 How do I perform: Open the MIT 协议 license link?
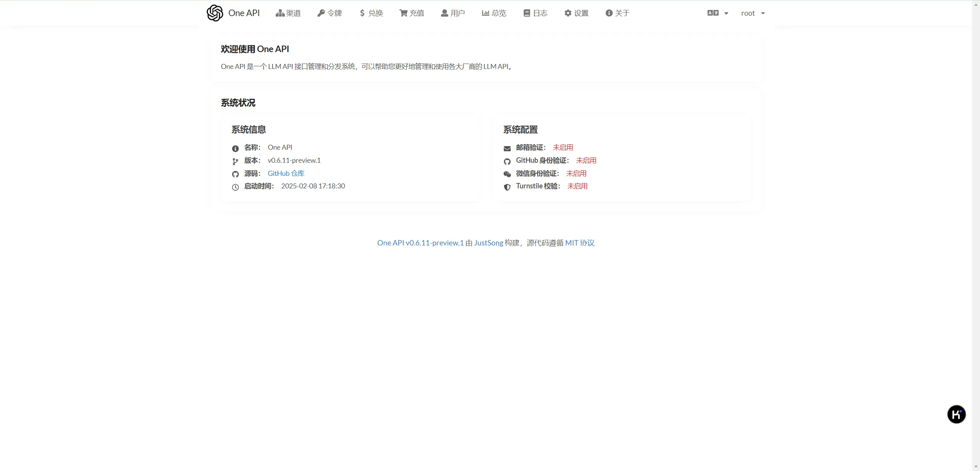[x=580, y=243]
